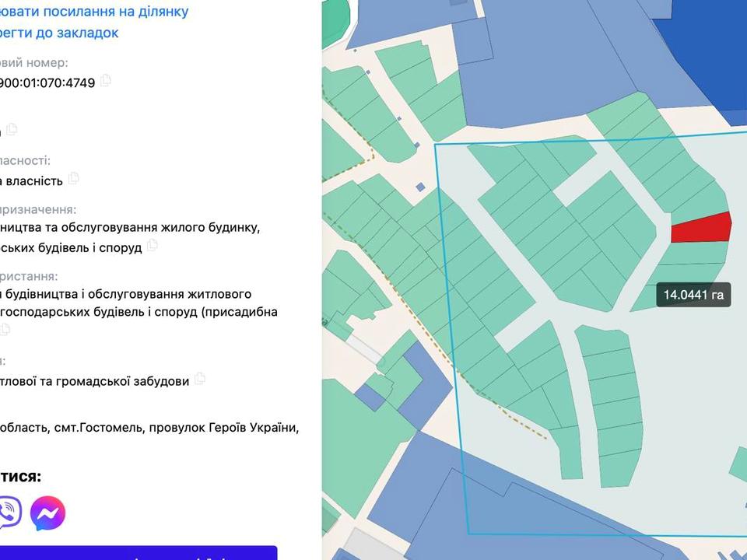Screen dimensions: 747x560
Task: Copy the cadastral number 070:4749
Action: click(x=106, y=81)
